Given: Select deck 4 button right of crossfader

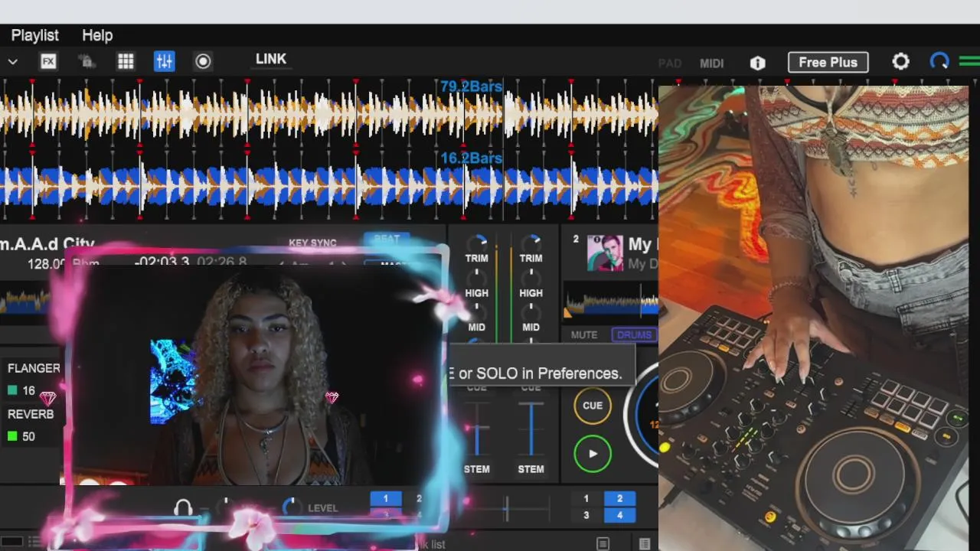Looking at the screenshot, I should [x=619, y=515].
